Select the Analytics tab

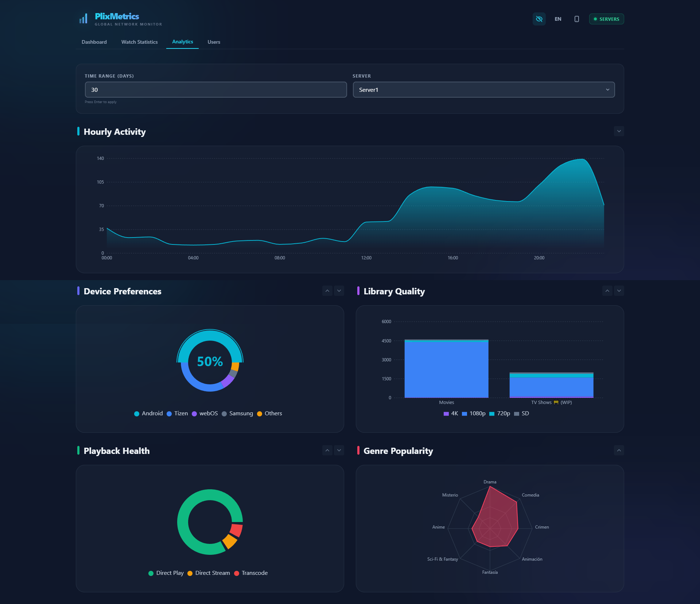click(182, 42)
